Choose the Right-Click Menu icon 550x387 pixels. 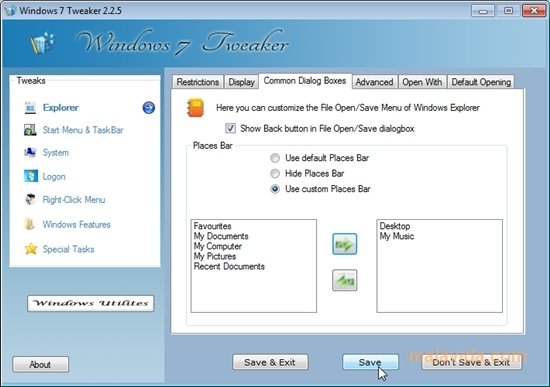[x=30, y=199]
